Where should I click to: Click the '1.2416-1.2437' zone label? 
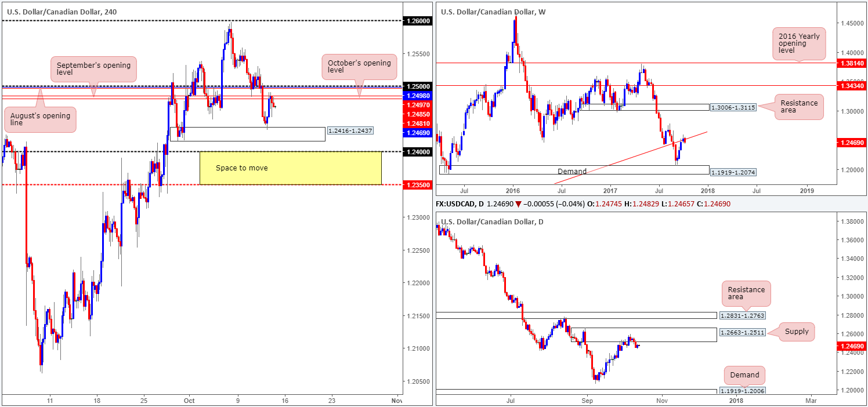coord(350,131)
